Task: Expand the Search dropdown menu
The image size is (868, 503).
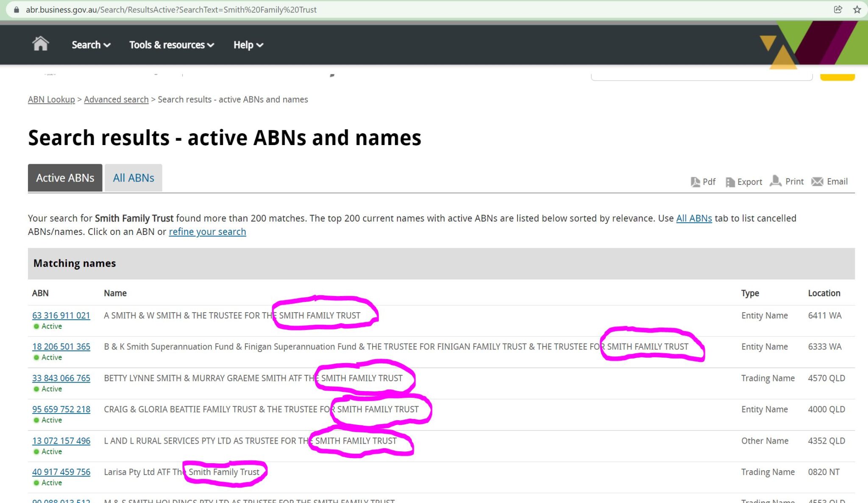Action: tap(91, 45)
